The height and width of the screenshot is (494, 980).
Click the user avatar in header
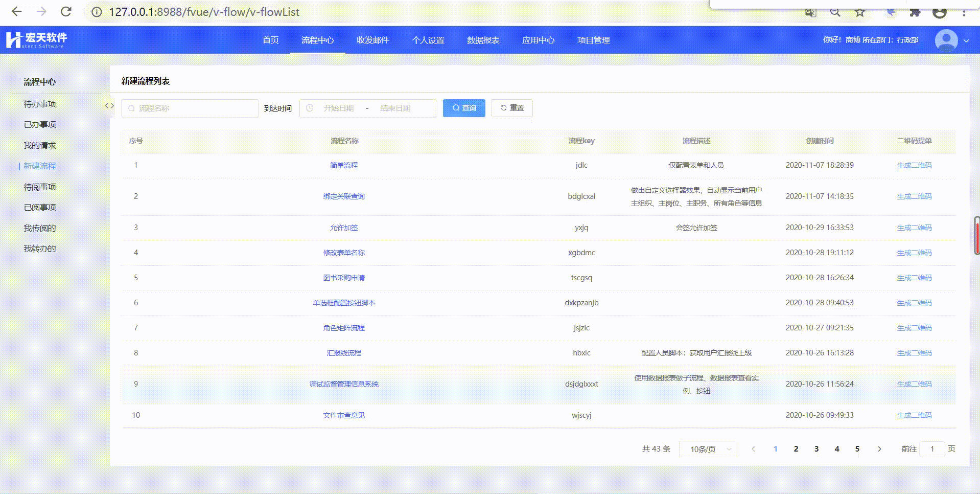click(946, 40)
